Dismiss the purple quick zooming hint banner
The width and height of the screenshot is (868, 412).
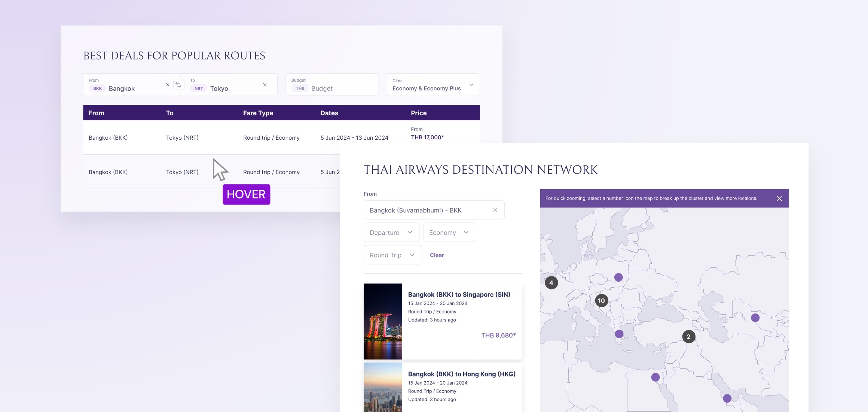tap(779, 199)
